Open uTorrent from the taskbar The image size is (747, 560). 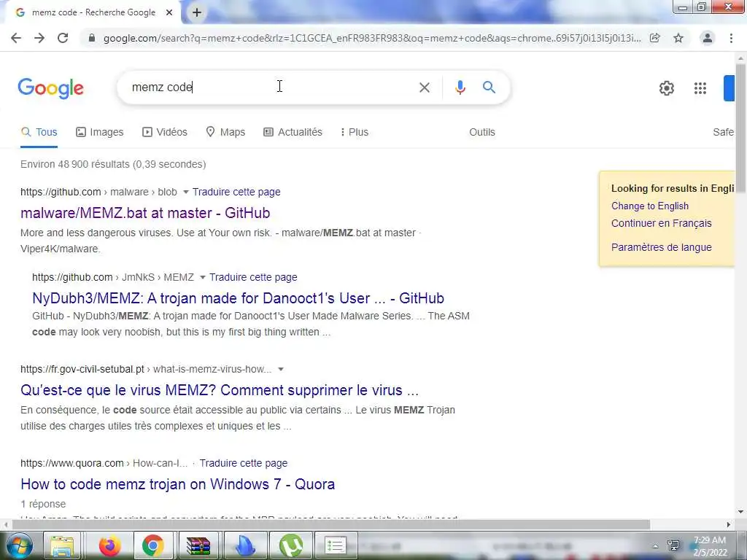291,545
